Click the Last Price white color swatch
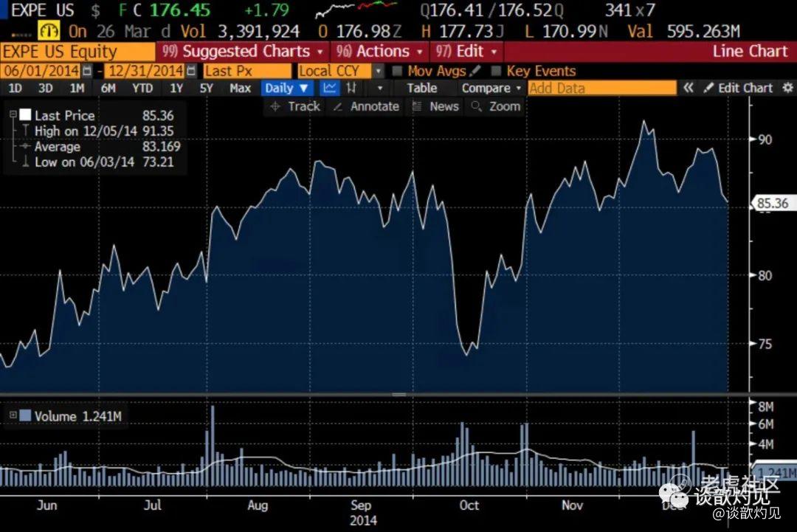 pos(25,115)
